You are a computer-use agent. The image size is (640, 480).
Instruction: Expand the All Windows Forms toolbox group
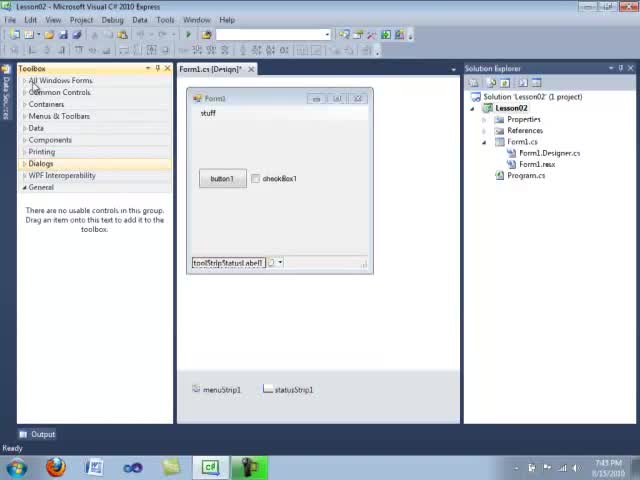[x=24, y=80]
